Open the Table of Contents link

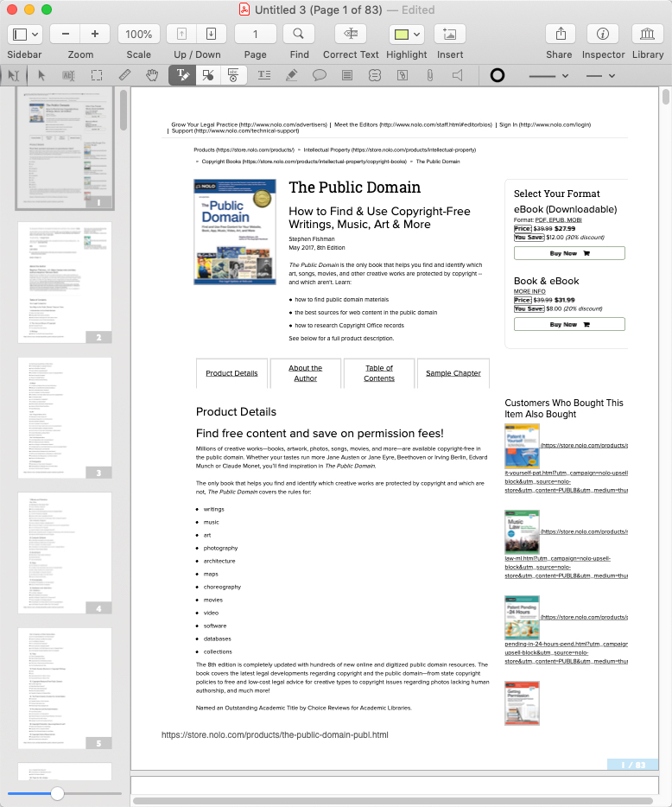coord(379,373)
